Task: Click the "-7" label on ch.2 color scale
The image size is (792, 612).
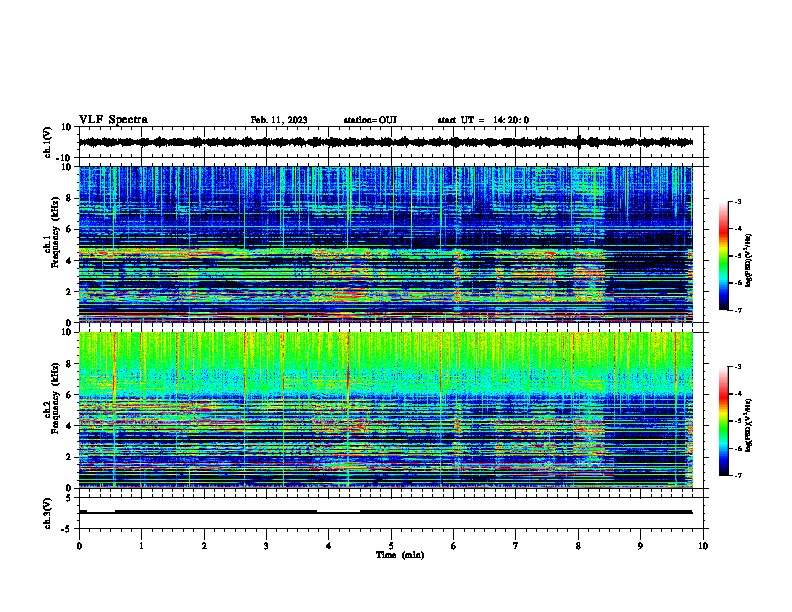Action: tap(737, 475)
